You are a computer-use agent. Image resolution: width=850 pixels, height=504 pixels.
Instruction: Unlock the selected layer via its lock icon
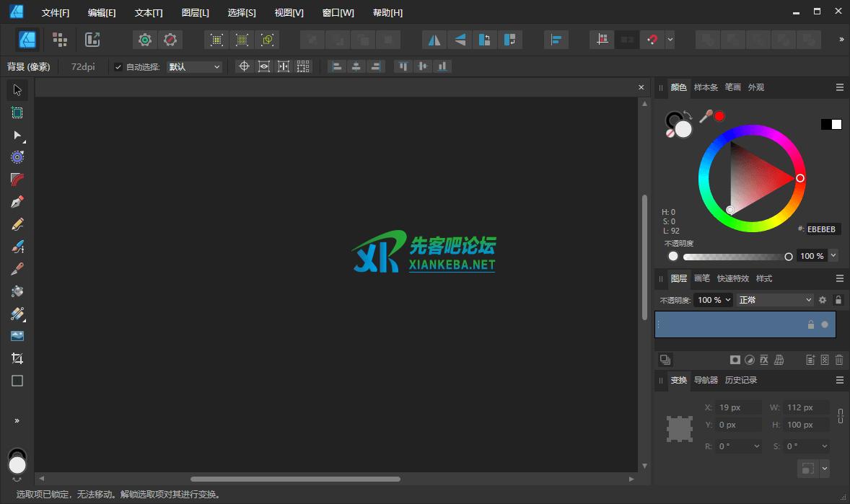click(810, 324)
